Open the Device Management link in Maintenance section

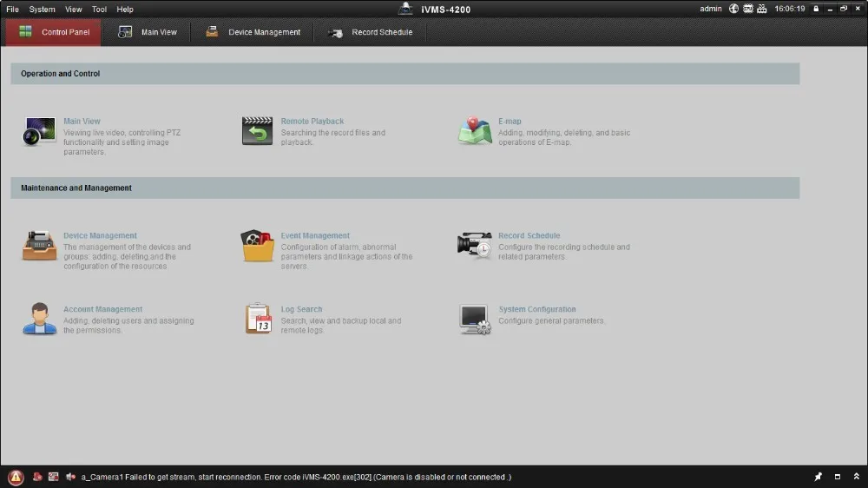[100, 235]
